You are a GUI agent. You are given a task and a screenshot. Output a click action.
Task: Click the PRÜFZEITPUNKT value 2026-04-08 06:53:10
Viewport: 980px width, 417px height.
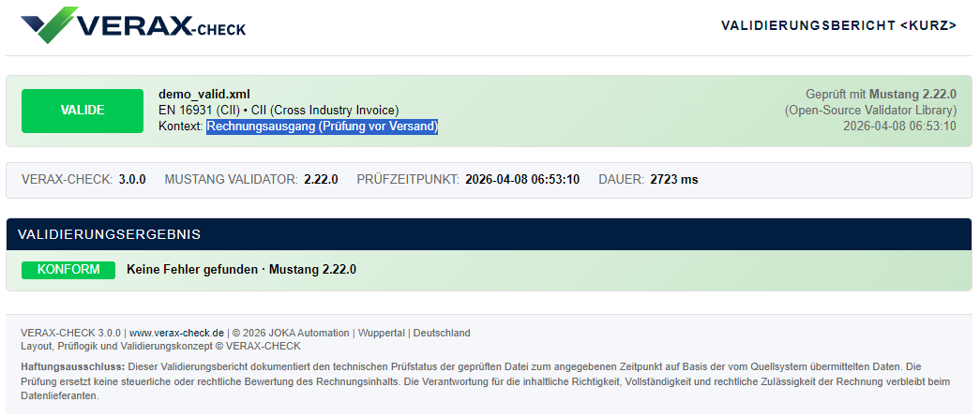(522, 180)
